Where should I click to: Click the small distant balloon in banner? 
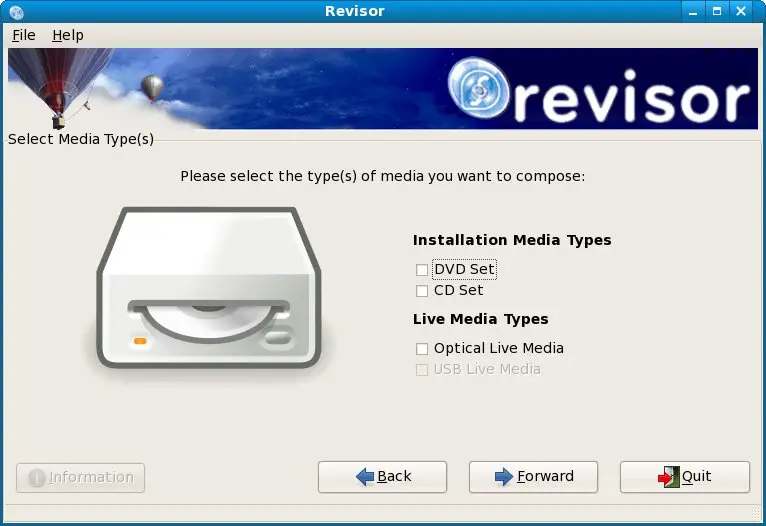(x=152, y=88)
